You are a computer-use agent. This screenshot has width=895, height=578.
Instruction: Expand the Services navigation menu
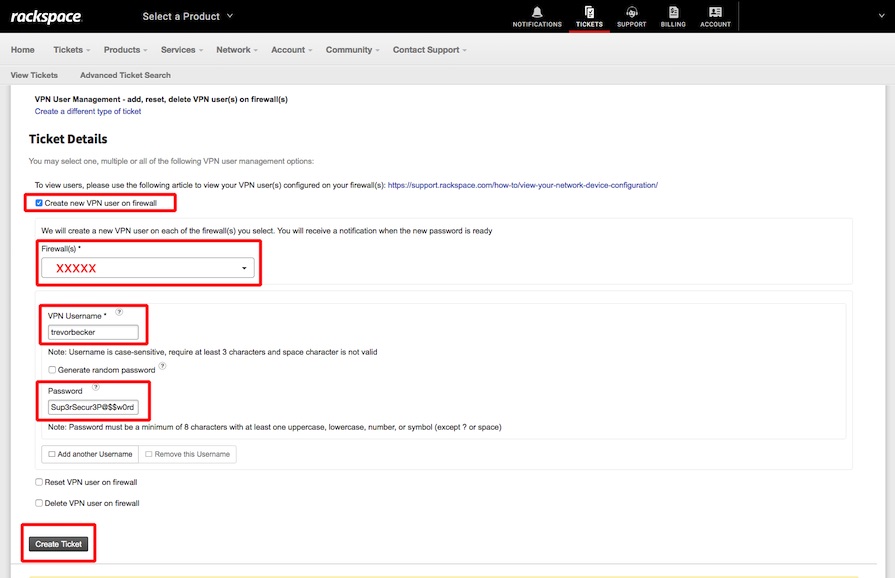coord(182,50)
